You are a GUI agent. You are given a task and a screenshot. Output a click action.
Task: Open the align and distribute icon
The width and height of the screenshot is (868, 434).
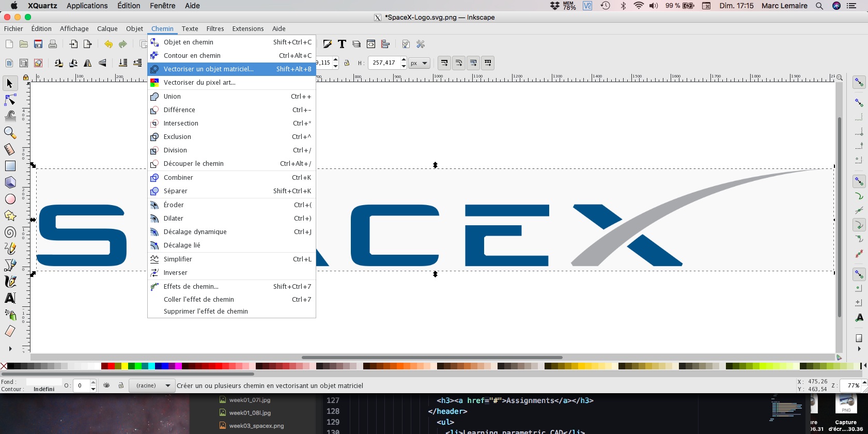tap(385, 44)
